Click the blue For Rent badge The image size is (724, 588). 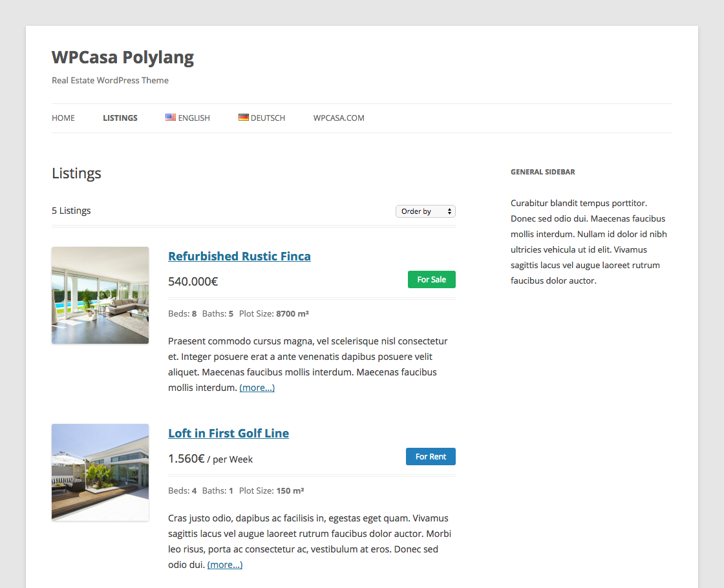(x=431, y=457)
